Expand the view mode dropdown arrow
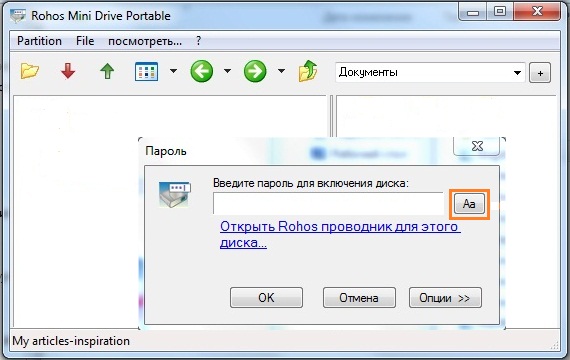The height and width of the screenshot is (360, 570). (x=173, y=71)
